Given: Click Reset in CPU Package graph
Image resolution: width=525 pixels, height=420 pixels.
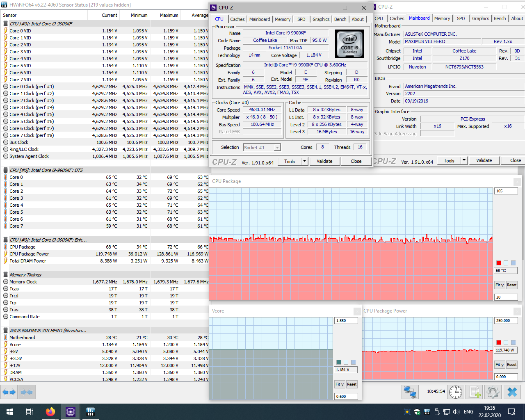Looking at the screenshot, I should pyautogui.click(x=511, y=285).
